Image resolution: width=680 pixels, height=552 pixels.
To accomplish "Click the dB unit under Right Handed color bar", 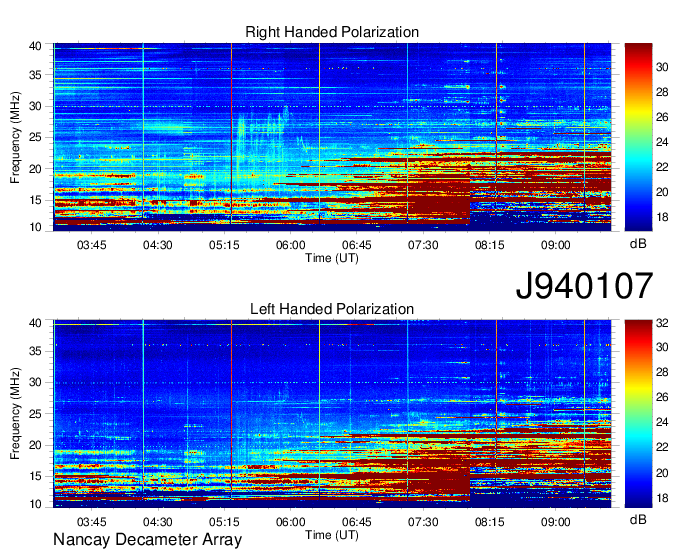I will pos(638,244).
